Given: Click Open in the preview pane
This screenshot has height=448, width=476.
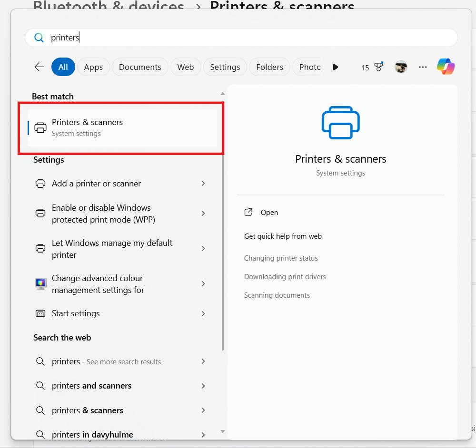Looking at the screenshot, I should 269,212.
